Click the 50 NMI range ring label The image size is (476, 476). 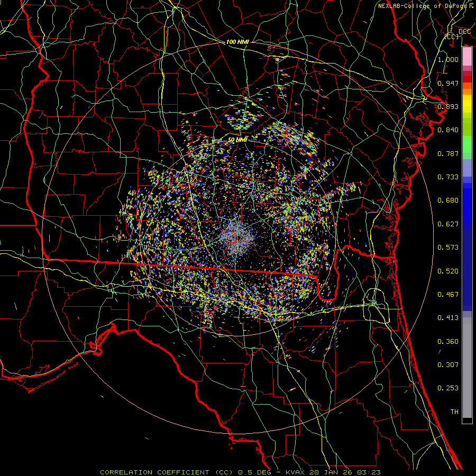(237, 140)
